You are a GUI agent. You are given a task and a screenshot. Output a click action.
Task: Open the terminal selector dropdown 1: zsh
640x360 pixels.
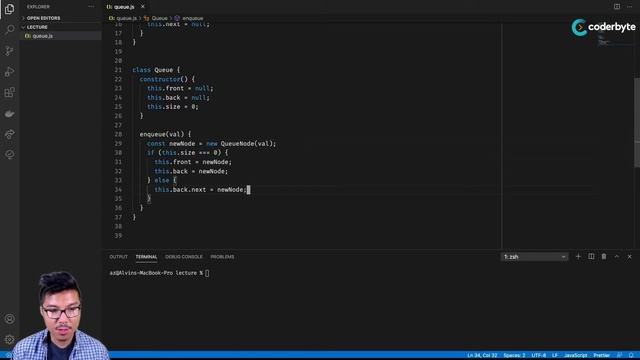534,257
